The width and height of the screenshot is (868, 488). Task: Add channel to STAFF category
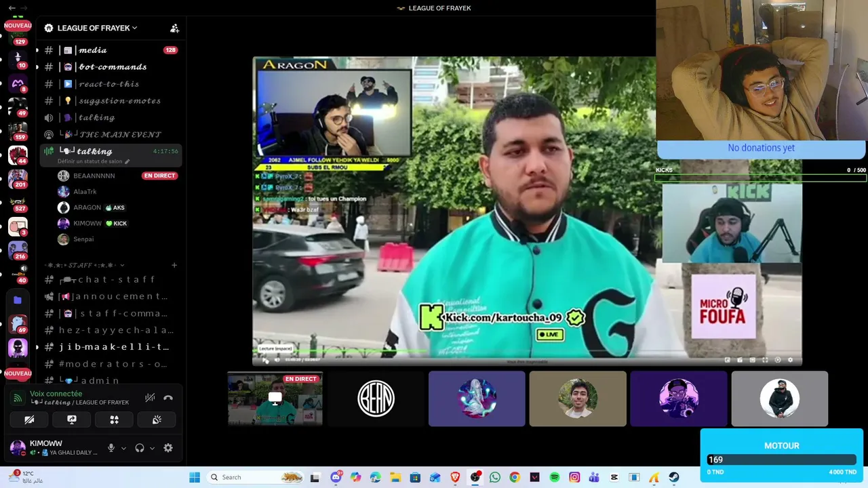tap(174, 265)
